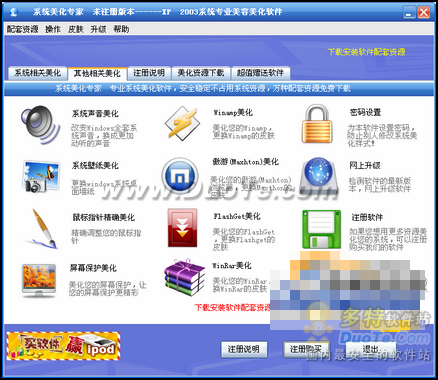The image size is (438, 380).
Task: Open the globe online upgrade icon
Action: point(318,176)
